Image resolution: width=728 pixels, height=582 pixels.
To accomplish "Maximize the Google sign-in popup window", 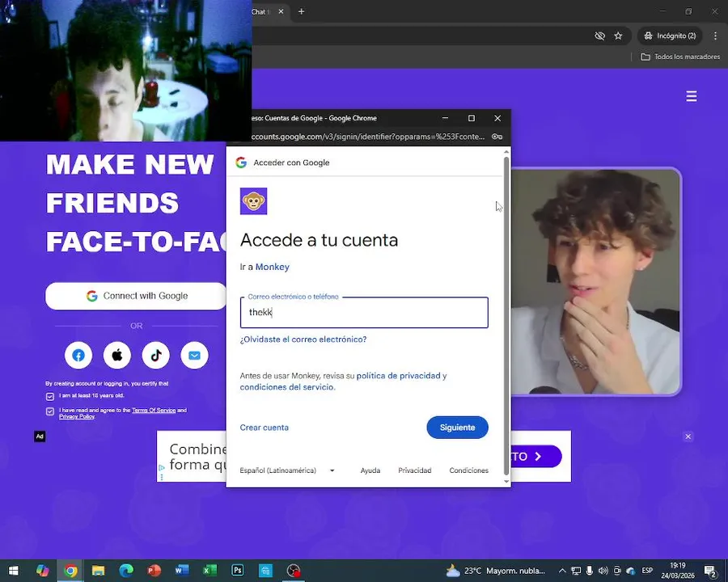I will pyautogui.click(x=472, y=118).
